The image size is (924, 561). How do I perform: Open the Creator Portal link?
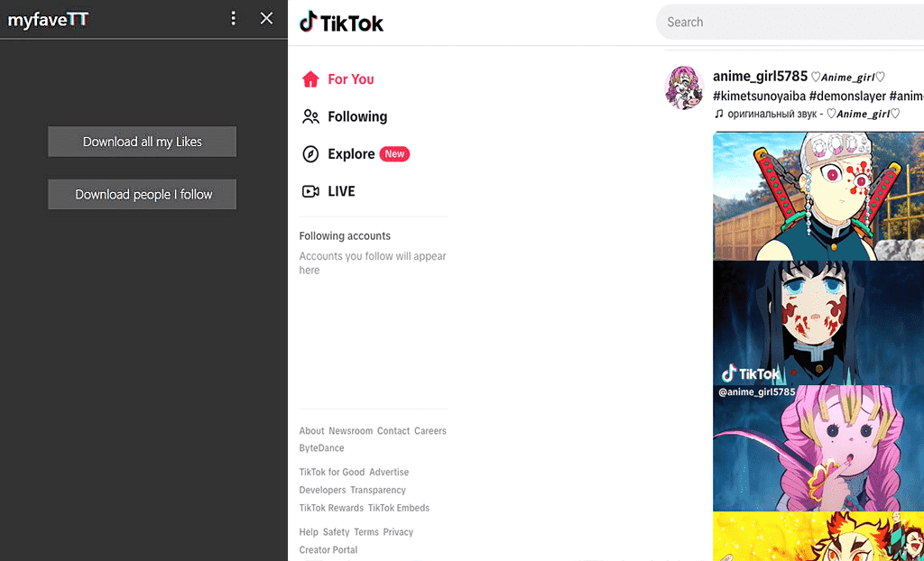328,549
